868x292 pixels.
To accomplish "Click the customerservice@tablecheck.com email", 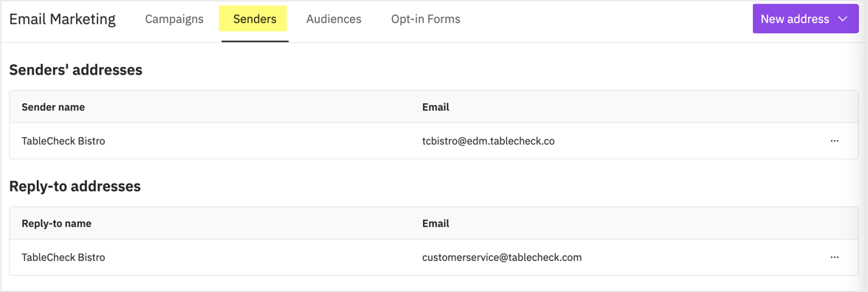I will [502, 257].
